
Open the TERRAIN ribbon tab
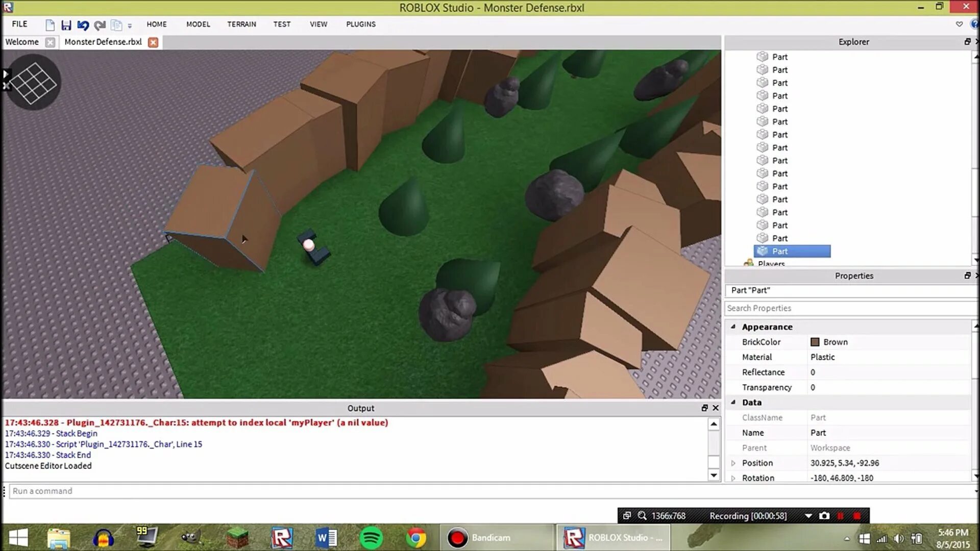241,24
